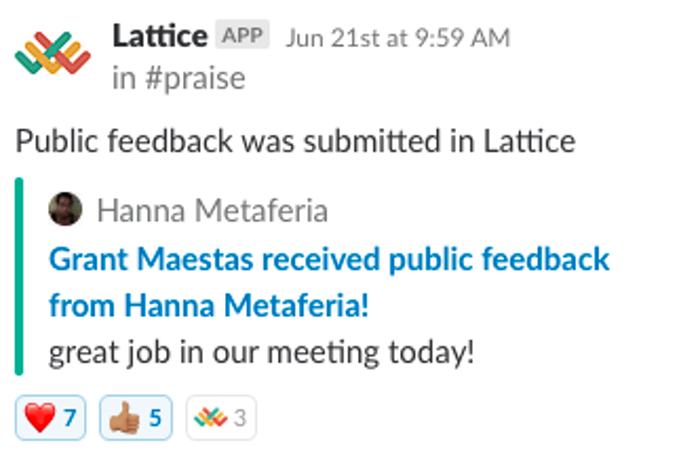
Task: Click the thumbs up emoji icon
Action: (x=125, y=418)
